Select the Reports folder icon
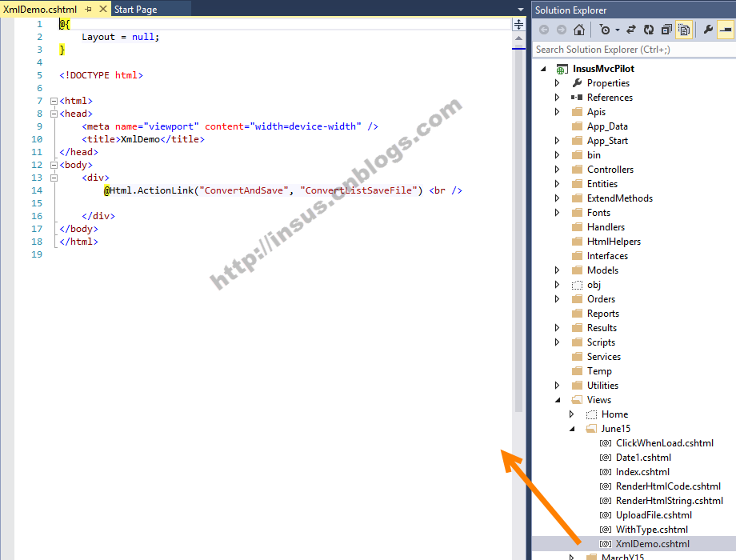Viewport: 736px width, 560px height. 577,314
